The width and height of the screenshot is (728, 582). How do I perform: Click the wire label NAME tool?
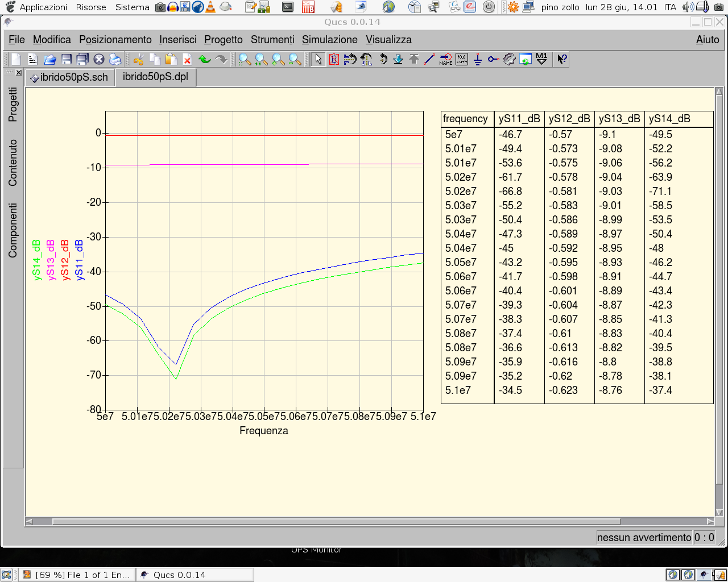click(x=445, y=59)
